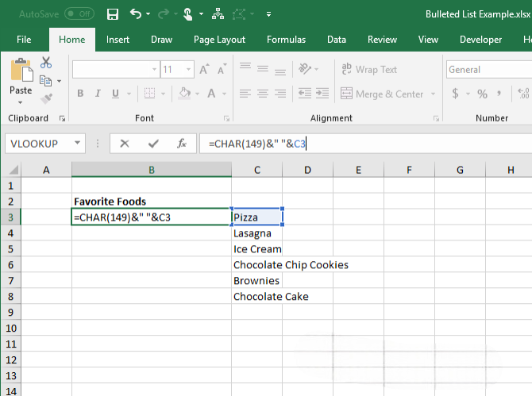The image size is (532, 396).
Task: Open the Font settings dialog launcher
Action: pos(226,118)
